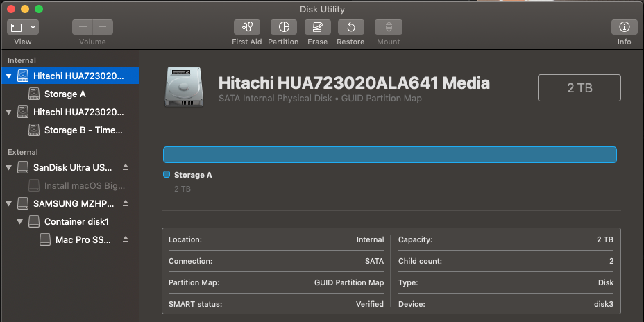Select the SanDisk Ultra USB disk
Image resolution: width=644 pixels, height=322 pixels.
[x=70, y=167]
